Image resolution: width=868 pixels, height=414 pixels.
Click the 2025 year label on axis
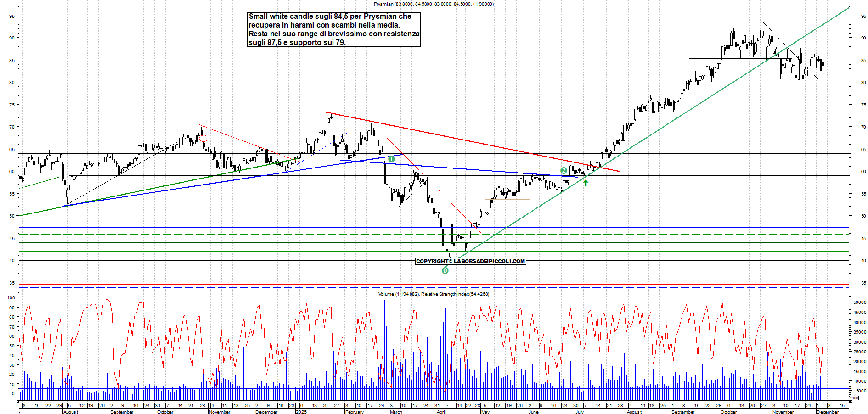tap(301, 412)
